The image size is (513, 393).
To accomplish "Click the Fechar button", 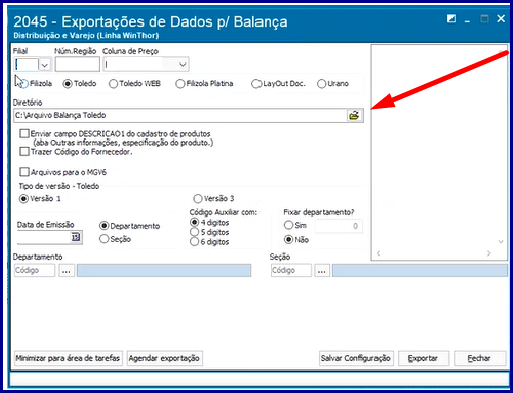I will (x=480, y=358).
